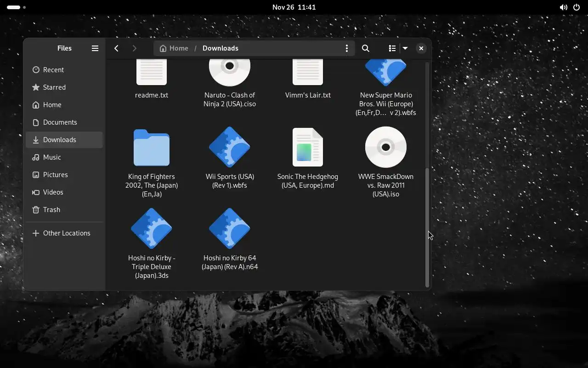The width and height of the screenshot is (588, 368).
Task: Go back to the previous folder
Action: 117,48
